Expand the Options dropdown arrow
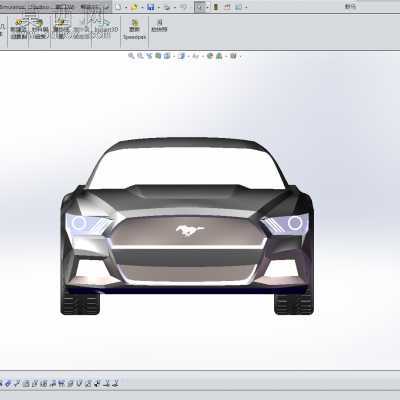The width and height of the screenshot is (400, 400). pyautogui.click(x=246, y=7)
